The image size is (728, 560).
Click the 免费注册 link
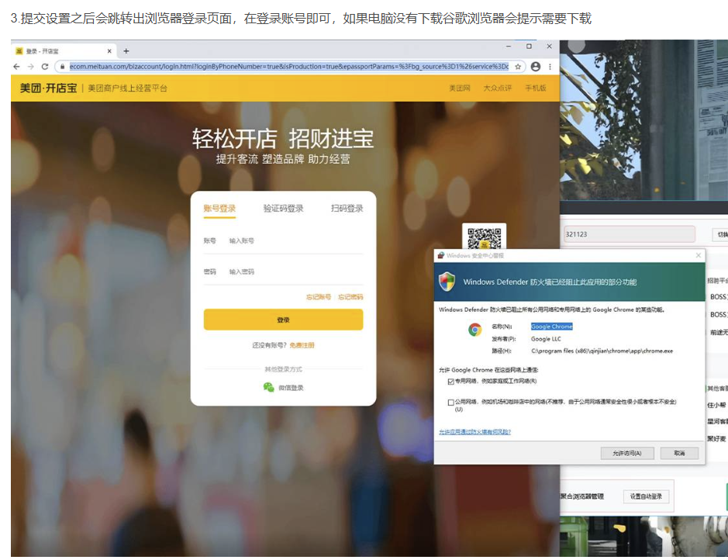point(302,345)
